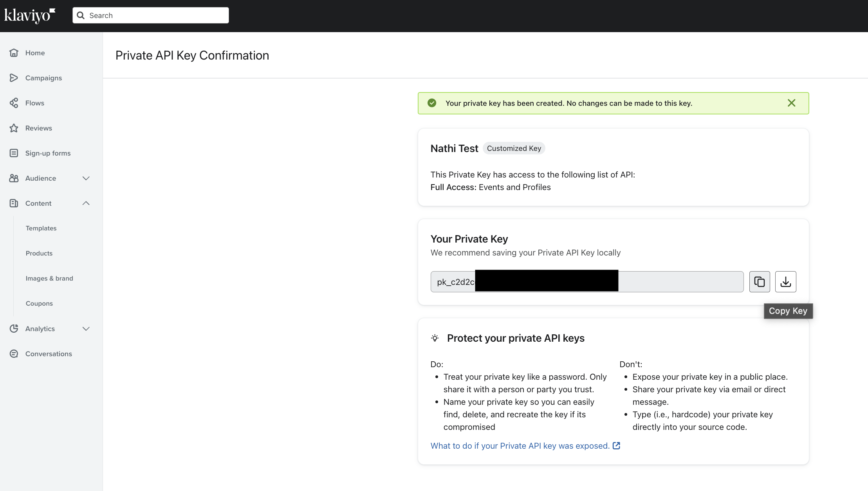This screenshot has width=868, height=491.
Task: Click the Reviews star icon
Action: pos(14,128)
